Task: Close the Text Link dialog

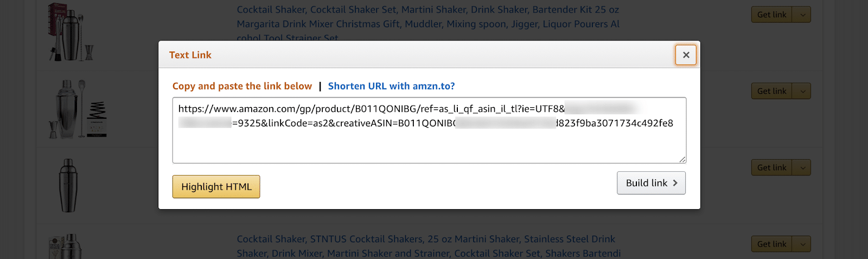Action: point(686,55)
